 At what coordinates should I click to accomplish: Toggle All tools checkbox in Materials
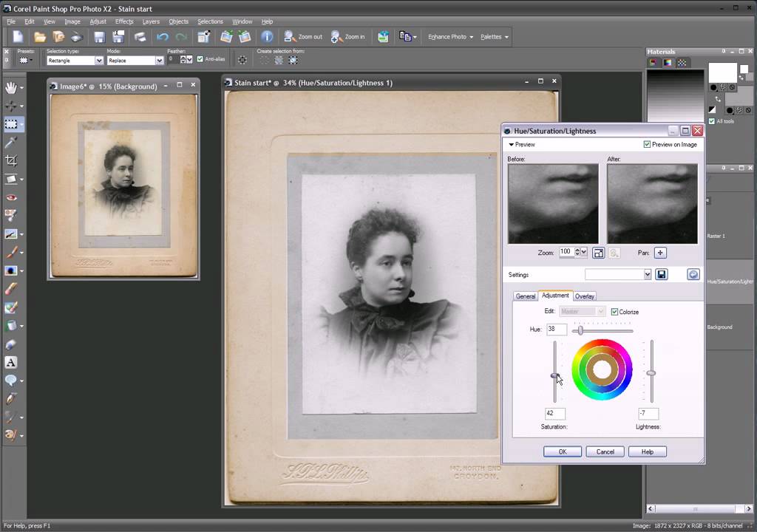click(x=712, y=121)
